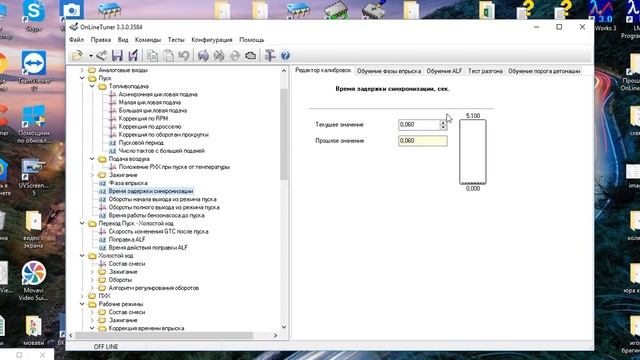Switch to the Обучение фазы впрыска tab

click(389, 71)
